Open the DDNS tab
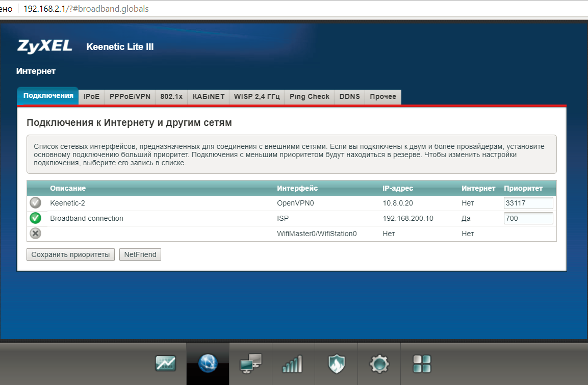The width and height of the screenshot is (588, 385). click(349, 96)
